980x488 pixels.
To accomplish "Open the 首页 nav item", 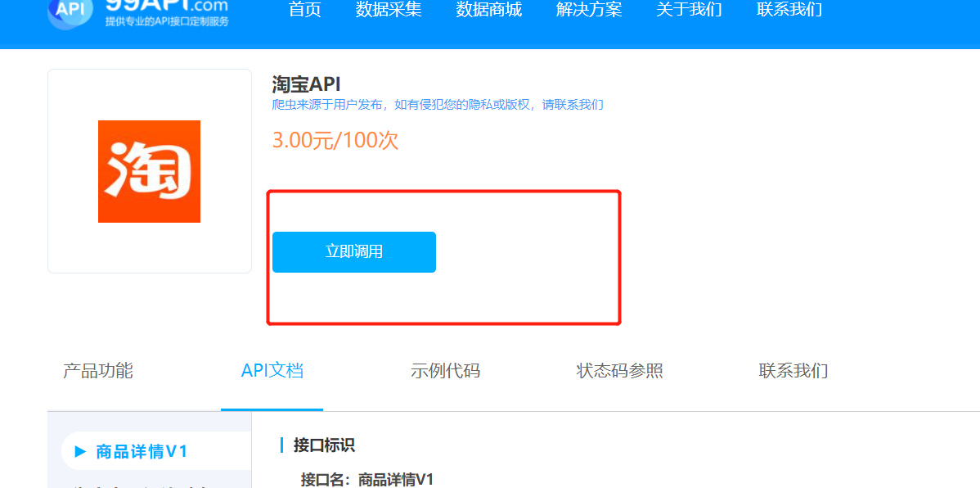I will coord(305,10).
